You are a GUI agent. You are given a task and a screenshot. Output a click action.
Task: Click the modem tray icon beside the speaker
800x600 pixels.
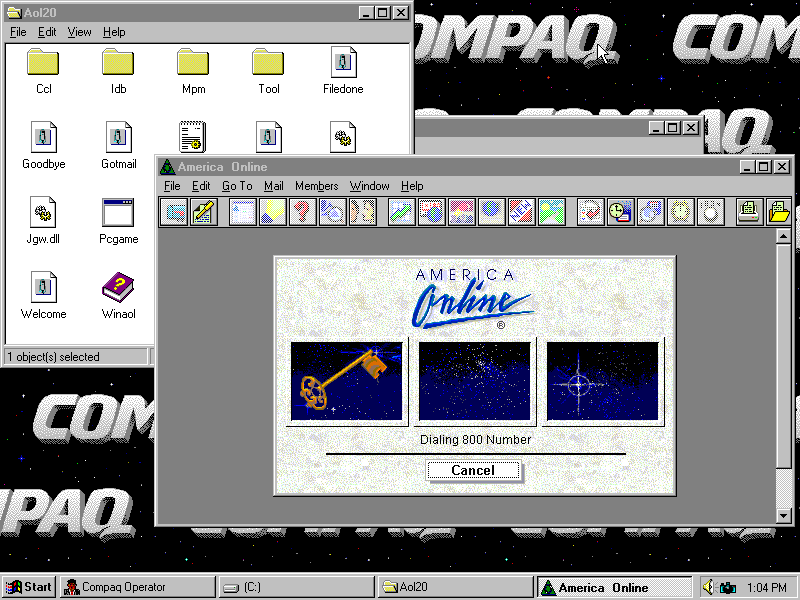coord(727,588)
